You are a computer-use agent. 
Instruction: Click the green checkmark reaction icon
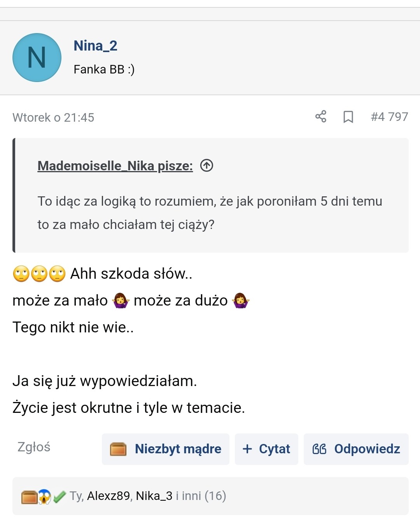[59, 496]
